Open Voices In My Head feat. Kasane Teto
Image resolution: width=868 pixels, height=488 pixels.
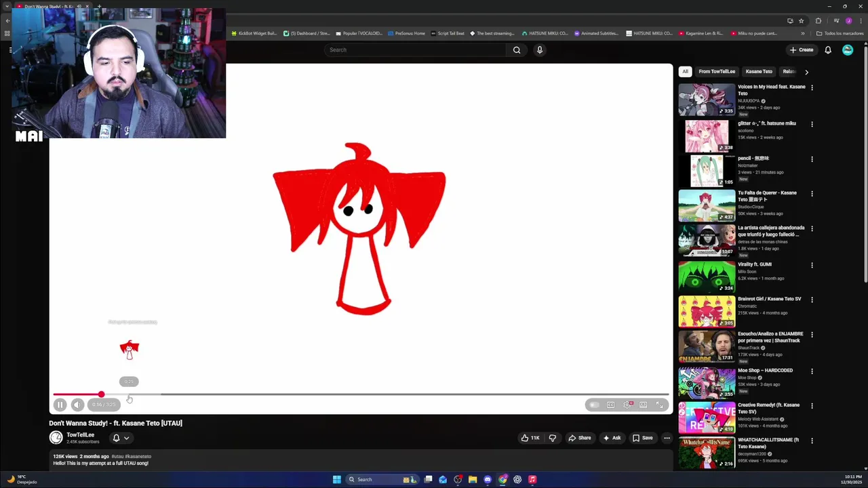pyautogui.click(x=772, y=90)
